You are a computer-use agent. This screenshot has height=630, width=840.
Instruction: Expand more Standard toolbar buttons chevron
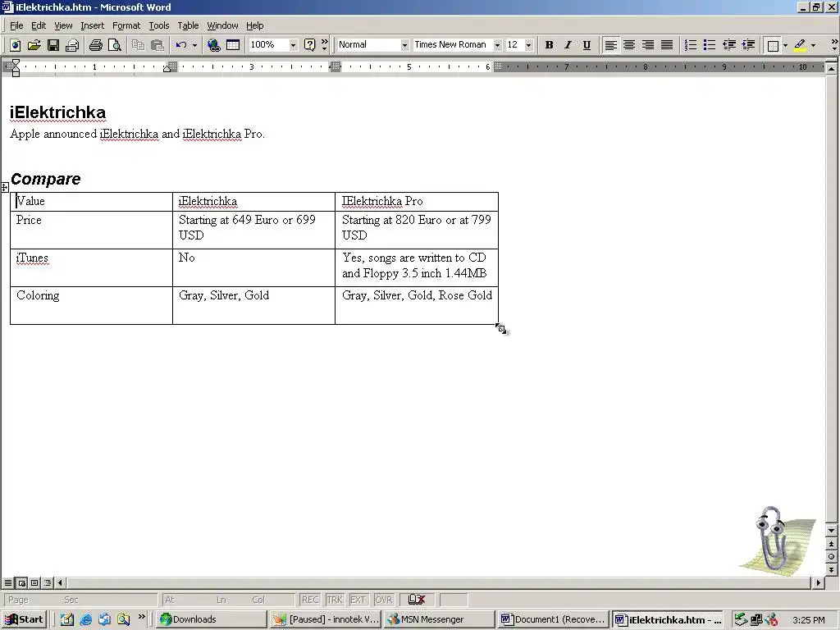pyautogui.click(x=324, y=45)
